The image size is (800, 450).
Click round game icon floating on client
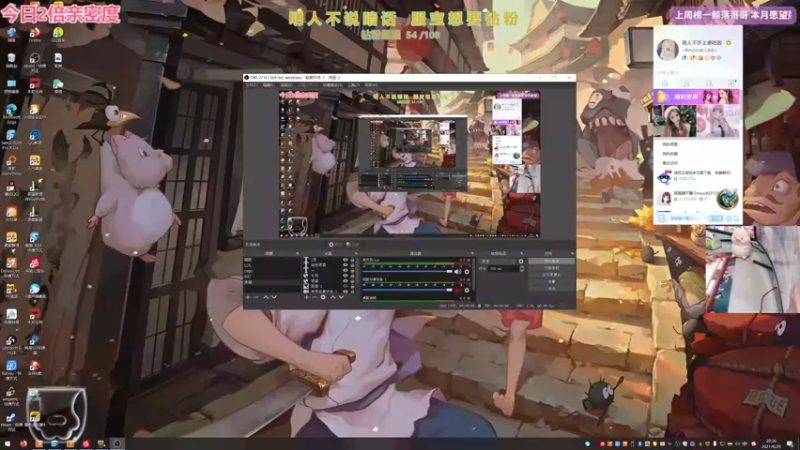[x=727, y=199]
